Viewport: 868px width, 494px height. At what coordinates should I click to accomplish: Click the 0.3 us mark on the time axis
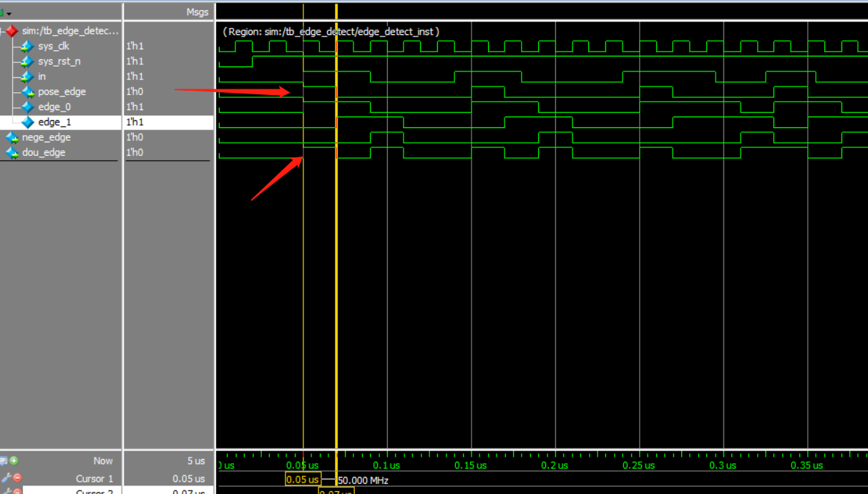tap(723, 465)
